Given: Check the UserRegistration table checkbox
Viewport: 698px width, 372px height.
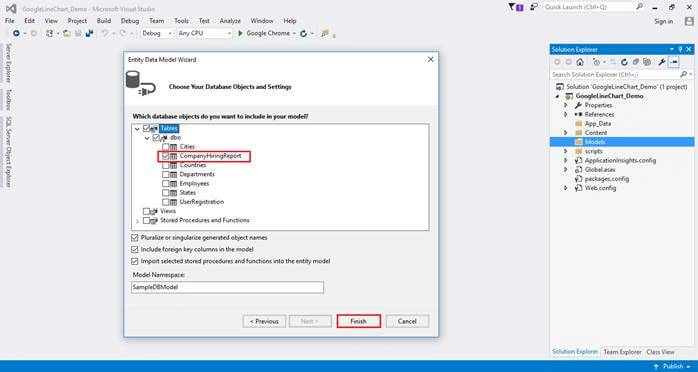Looking at the screenshot, I should coord(166,202).
